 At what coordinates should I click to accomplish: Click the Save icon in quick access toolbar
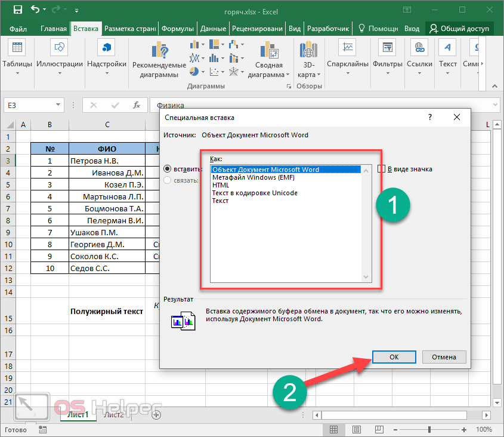[x=17, y=10]
